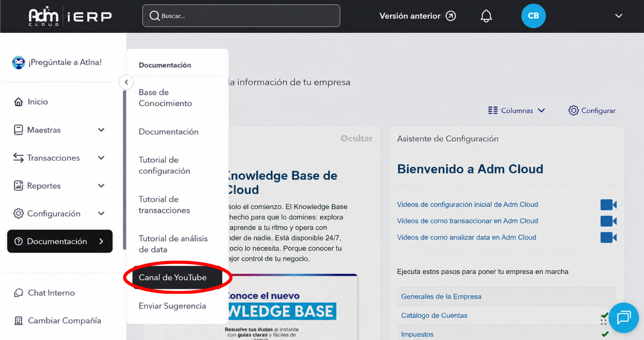Click the Maestras book icon

pos(18,130)
